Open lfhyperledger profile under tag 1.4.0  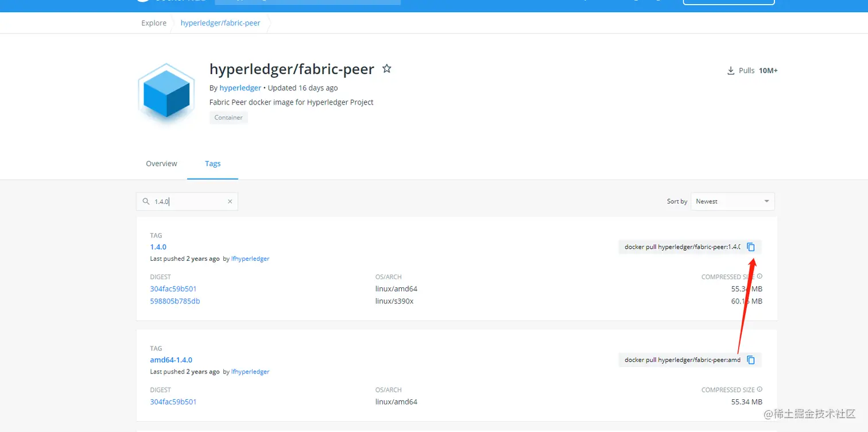250,259
